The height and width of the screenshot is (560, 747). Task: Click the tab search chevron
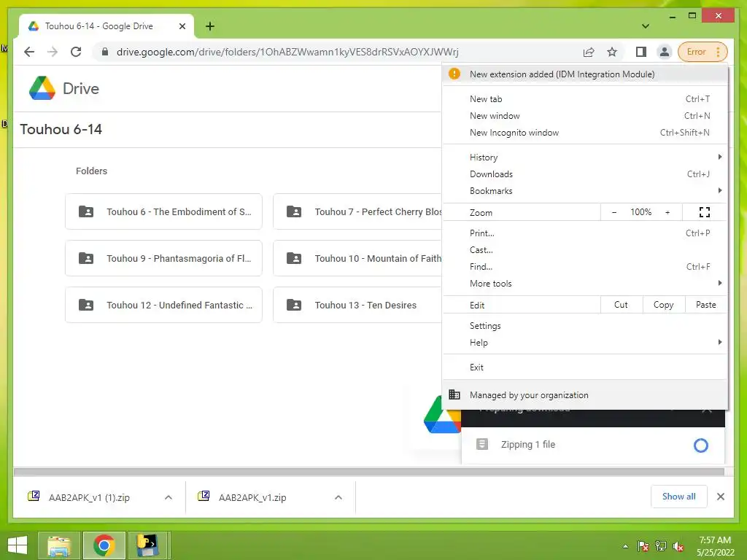point(646,26)
